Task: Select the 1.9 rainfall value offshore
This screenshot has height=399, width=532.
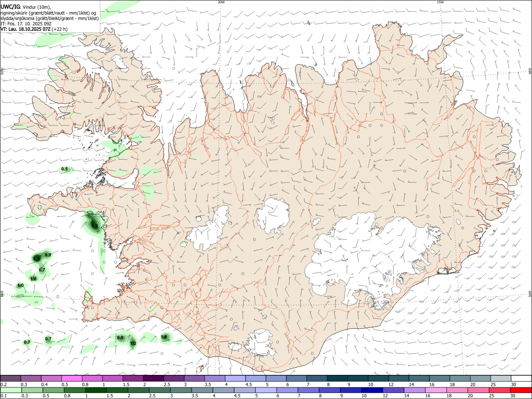Action: tap(37, 259)
